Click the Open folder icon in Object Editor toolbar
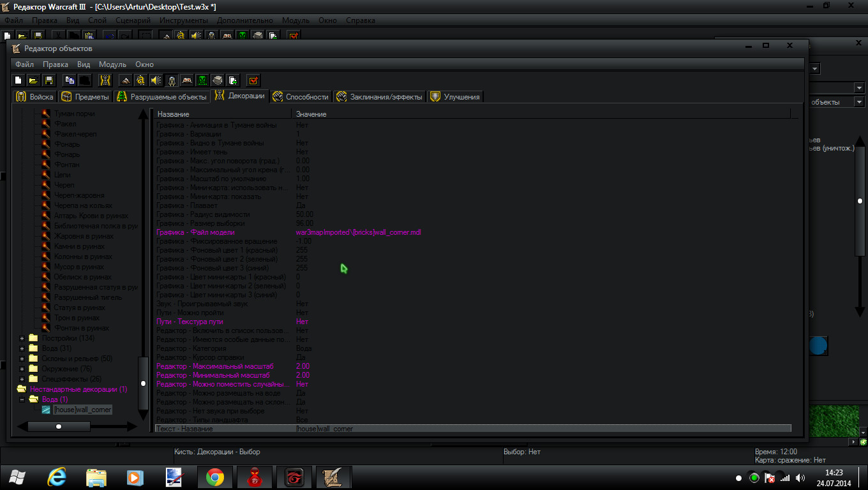Screen dimensions: 868x490 33,80
